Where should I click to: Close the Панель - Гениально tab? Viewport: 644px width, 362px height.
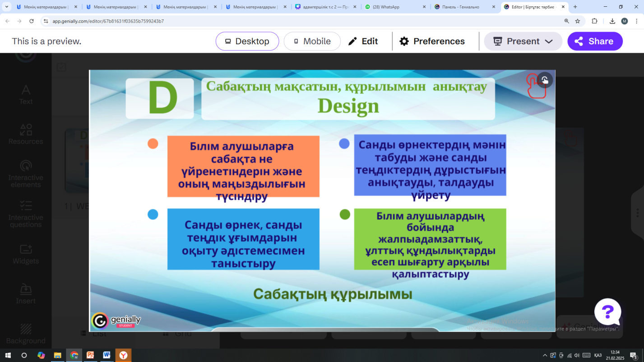pyautogui.click(x=494, y=7)
